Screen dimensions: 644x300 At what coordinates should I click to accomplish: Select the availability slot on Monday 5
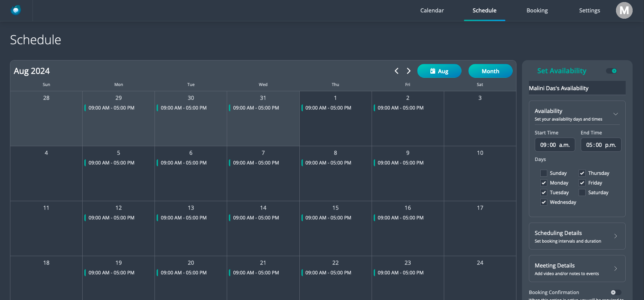[118, 163]
